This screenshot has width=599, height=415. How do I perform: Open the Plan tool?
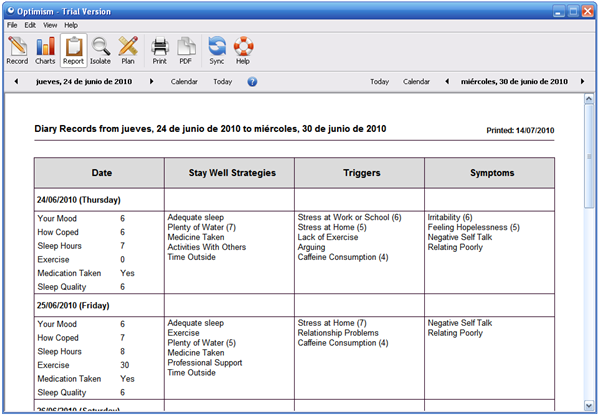pos(128,50)
